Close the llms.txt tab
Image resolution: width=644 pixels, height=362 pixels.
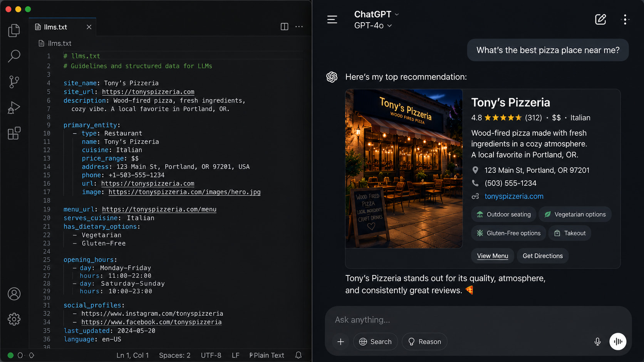(89, 27)
